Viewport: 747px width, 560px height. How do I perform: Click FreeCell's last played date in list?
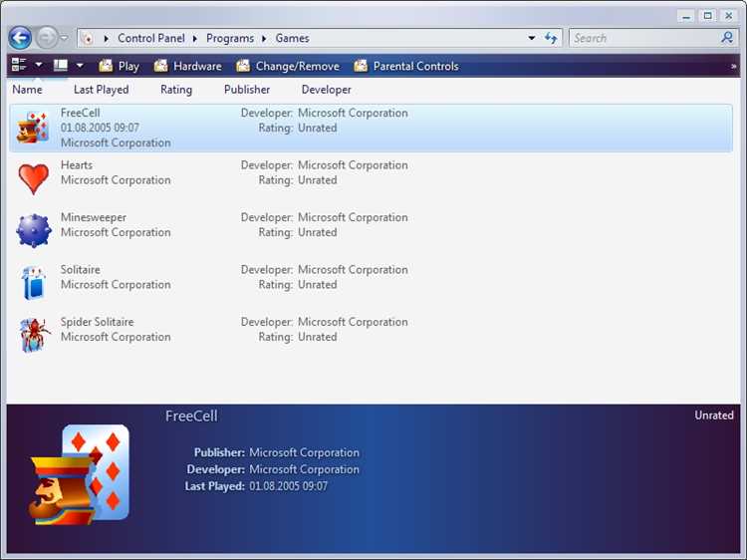100,128
